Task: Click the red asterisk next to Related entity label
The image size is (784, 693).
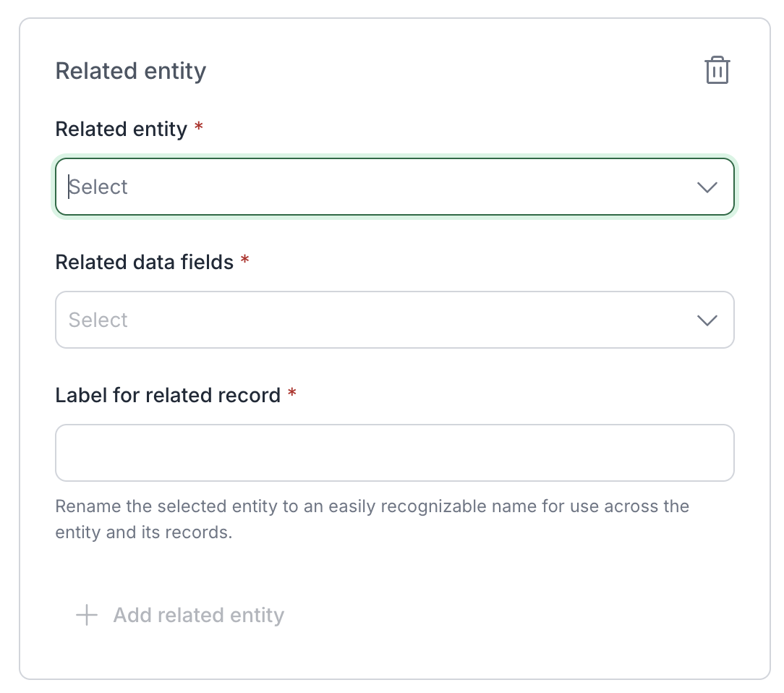Action: pyautogui.click(x=199, y=128)
